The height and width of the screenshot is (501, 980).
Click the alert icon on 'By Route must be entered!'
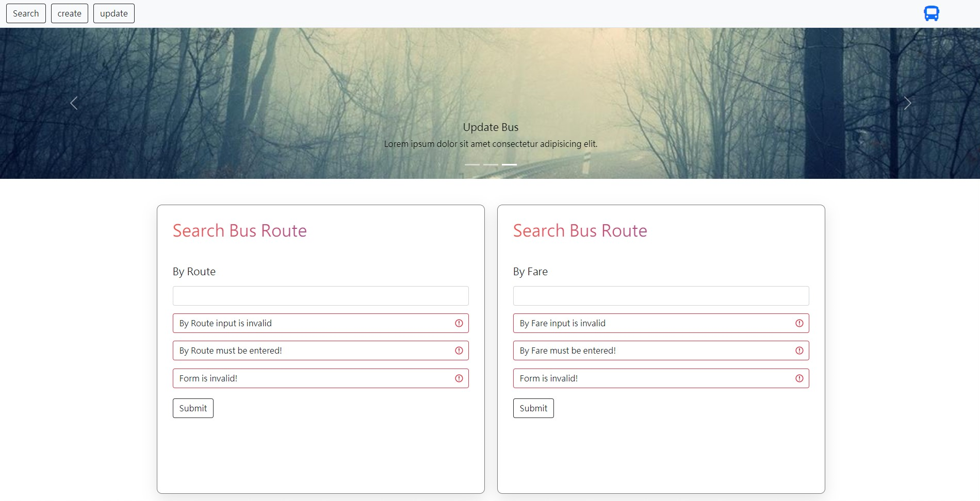pos(459,350)
